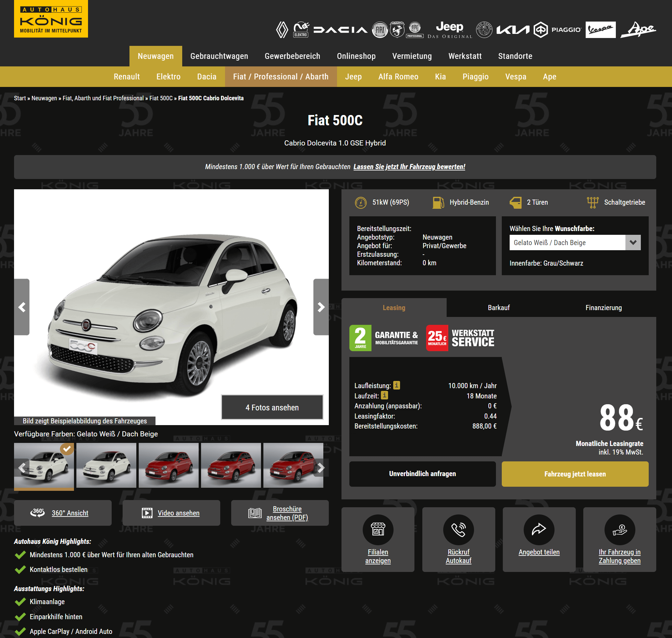Slide color thumbnails to the left
This screenshot has height=638, width=672.
tap(22, 468)
